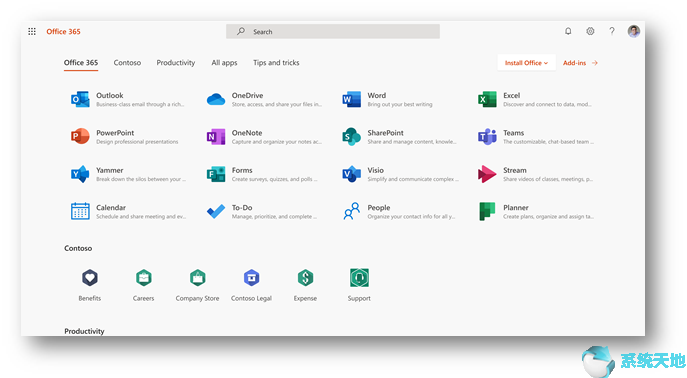Open the Expense dollar icon

click(305, 278)
